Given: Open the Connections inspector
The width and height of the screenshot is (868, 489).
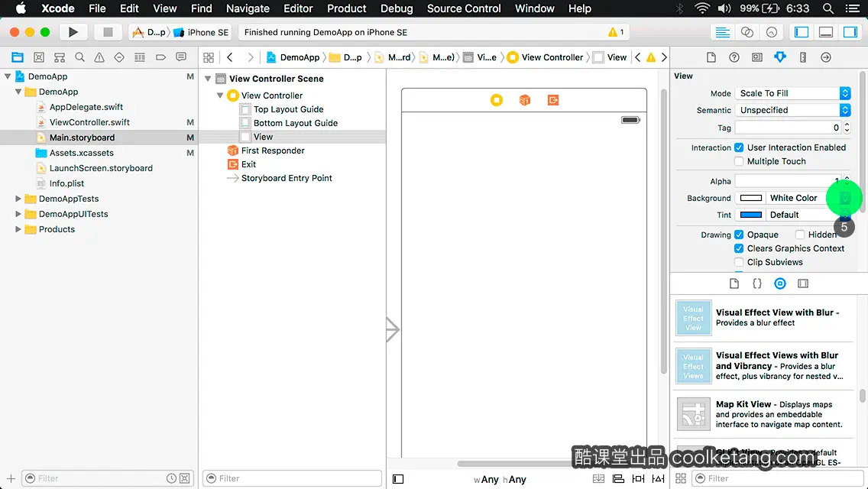Looking at the screenshot, I should 826,57.
